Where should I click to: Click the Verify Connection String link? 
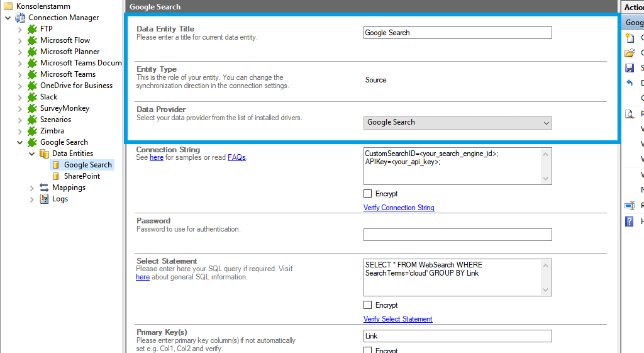399,208
